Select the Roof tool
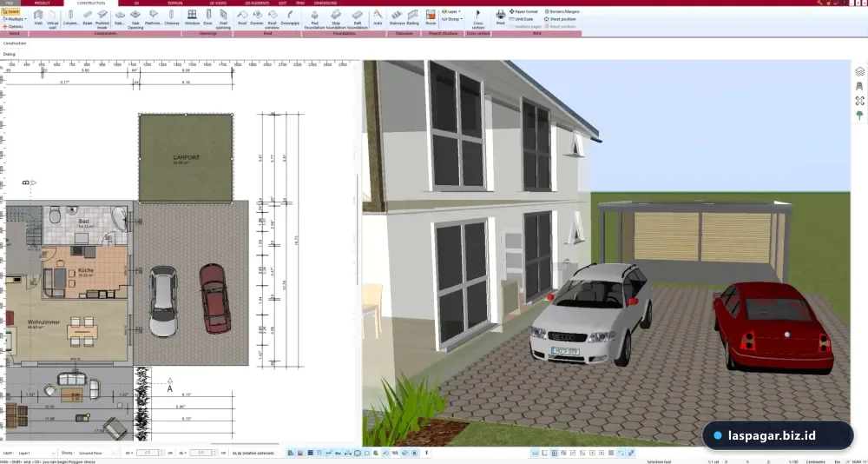Viewport: 868px width, 464px height. (242, 17)
